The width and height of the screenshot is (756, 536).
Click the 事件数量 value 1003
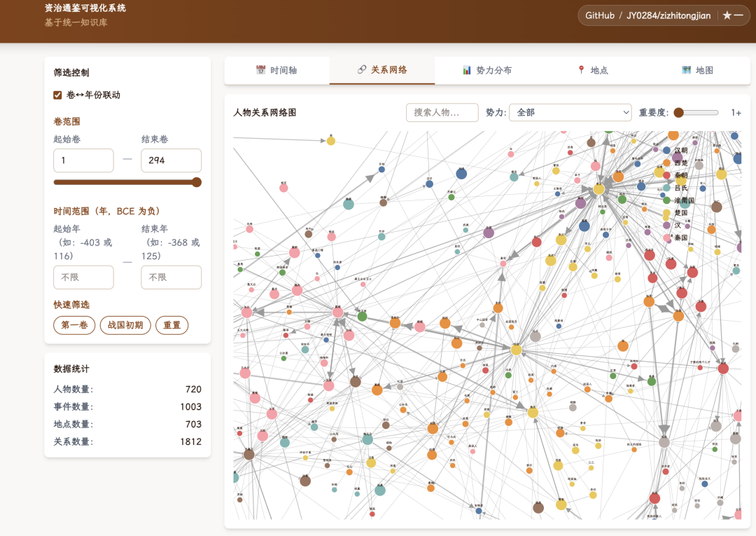pos(191,406)
